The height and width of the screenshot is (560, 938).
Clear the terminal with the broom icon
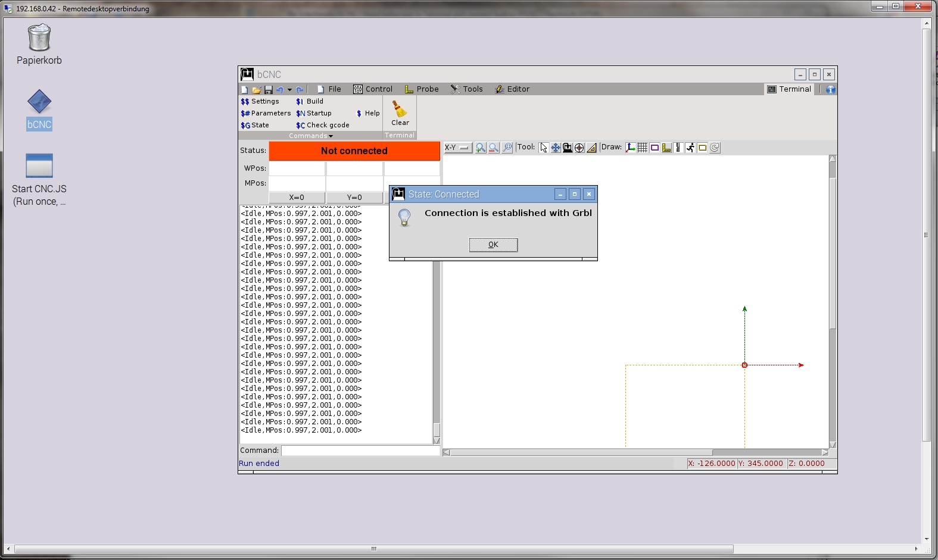(x=400, y=113)
